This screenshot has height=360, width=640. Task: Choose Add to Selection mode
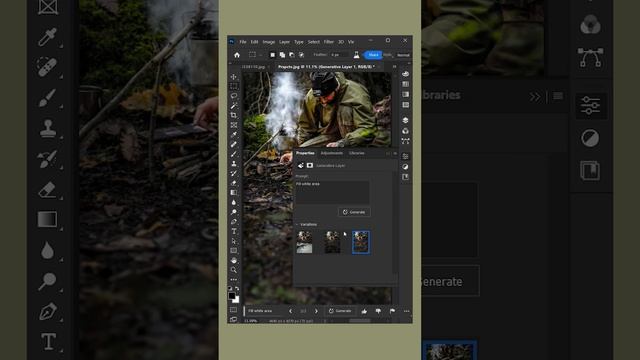coord(282,55)
